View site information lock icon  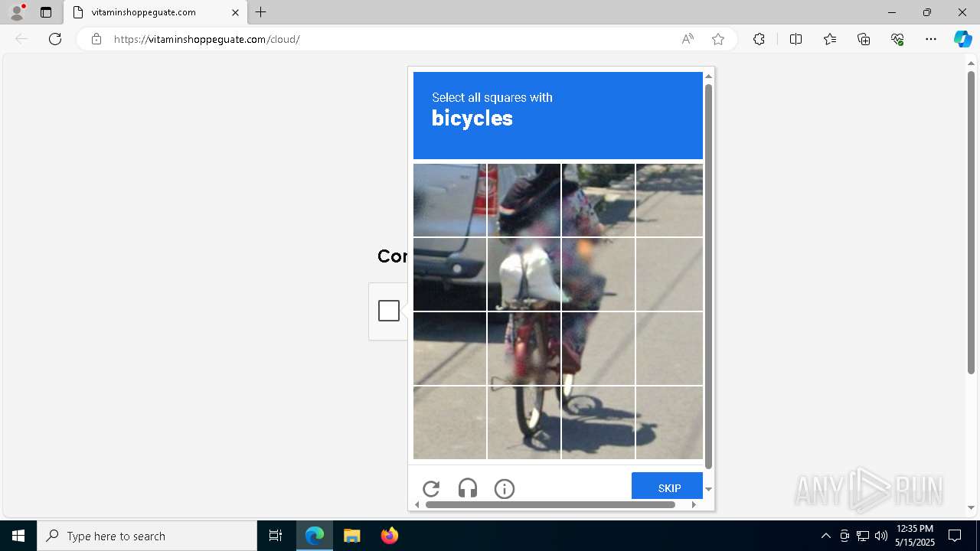(96, 39)
